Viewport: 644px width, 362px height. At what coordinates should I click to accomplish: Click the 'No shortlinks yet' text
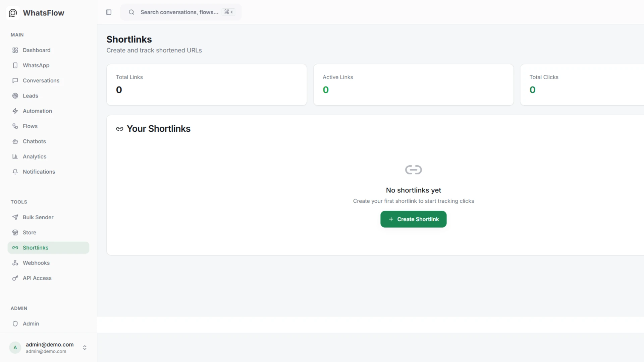click(x=413, y=190)
